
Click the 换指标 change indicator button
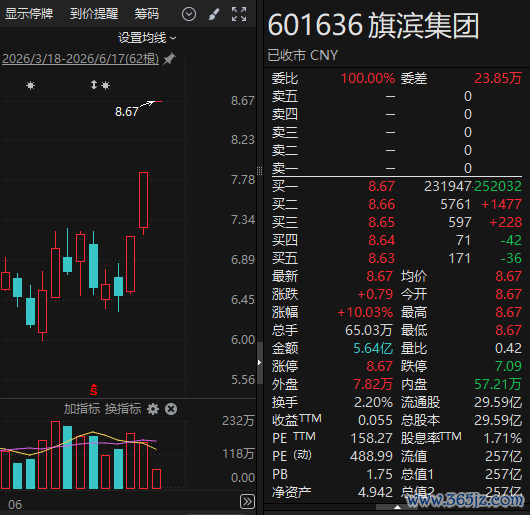coord(123,409)
